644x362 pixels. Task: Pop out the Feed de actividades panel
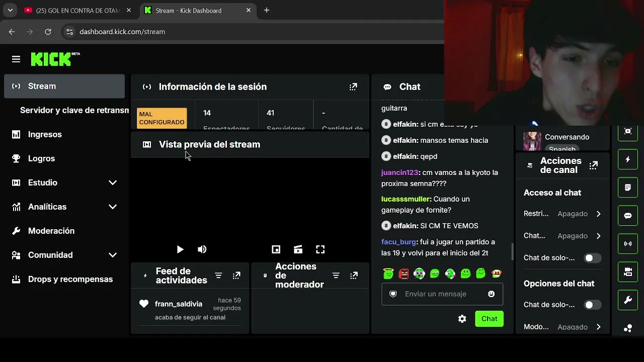pos(236,276)
